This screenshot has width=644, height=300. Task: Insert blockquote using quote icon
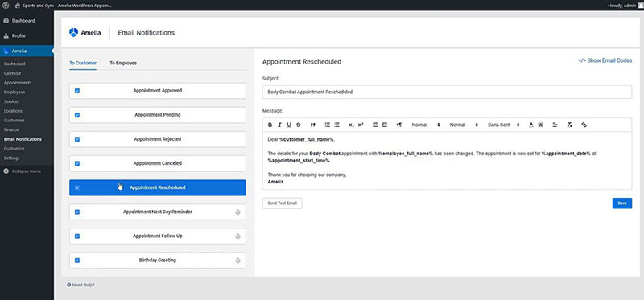pos(313,125)
